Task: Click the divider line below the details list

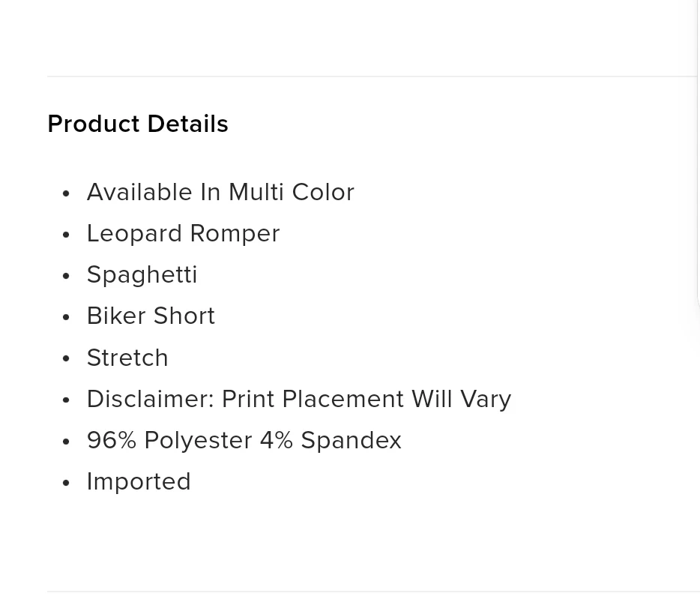Action: [x=372, y=592]
